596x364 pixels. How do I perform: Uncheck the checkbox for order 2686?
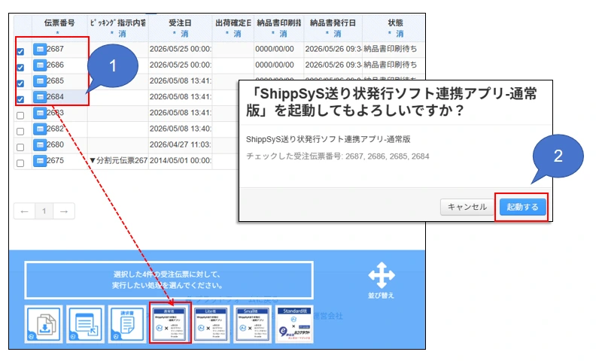click(x=20, y=67)
